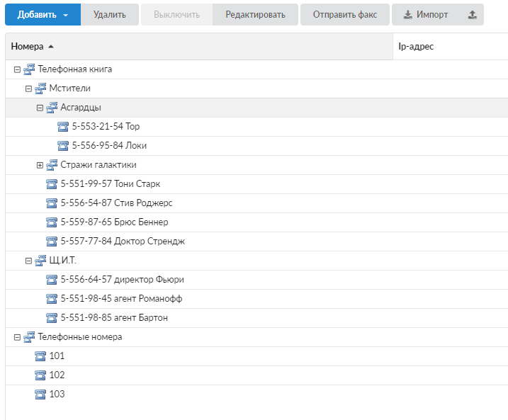
Task: Select the 5-556-95-84 Локи entry
Action: pos(109,145)
